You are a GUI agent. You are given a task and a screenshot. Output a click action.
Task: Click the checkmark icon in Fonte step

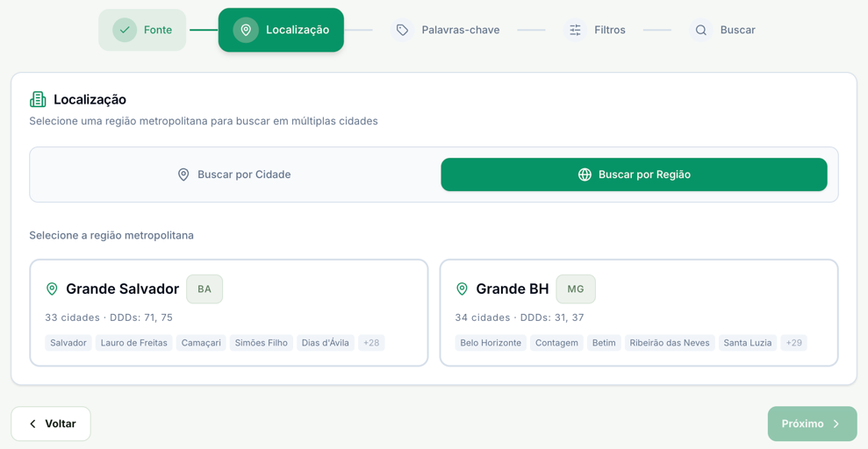point(125,30)
